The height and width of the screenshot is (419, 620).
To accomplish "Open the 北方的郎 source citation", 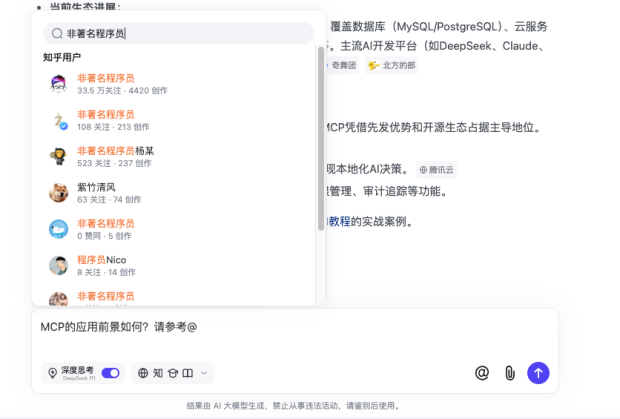I will coord(391,65).
